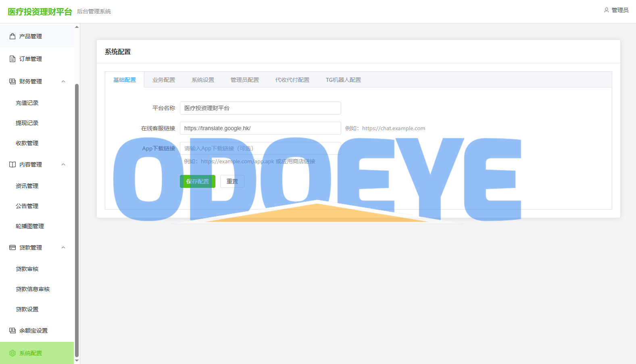Screen dimensions: 636x364
Task: Open 公告管理 in the sidebar
Action: (x=37, y=206)
